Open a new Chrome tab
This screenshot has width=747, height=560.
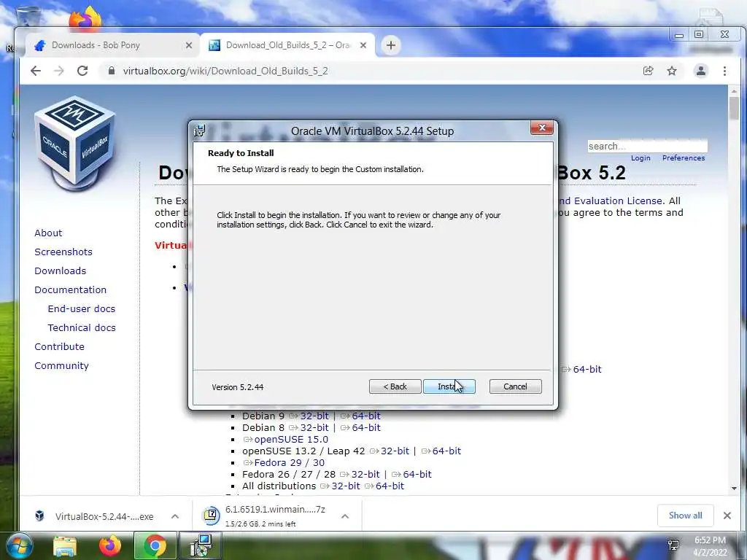click(x=391, y=45)
